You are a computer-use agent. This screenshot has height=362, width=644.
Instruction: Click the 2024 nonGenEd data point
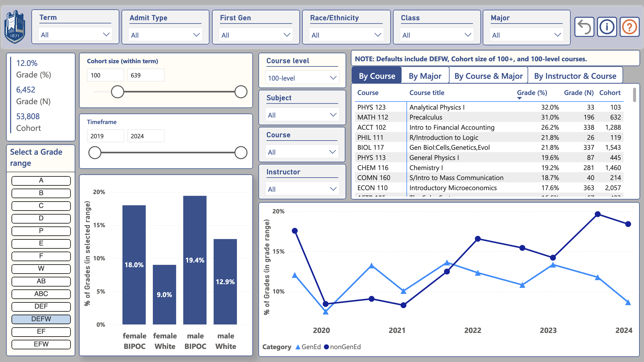(628, 224)
